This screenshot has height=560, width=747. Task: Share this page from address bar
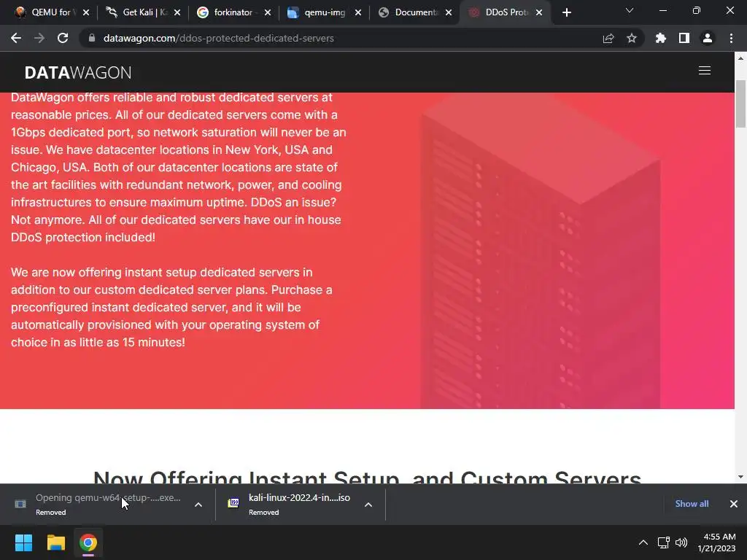(x=608, y=38)
